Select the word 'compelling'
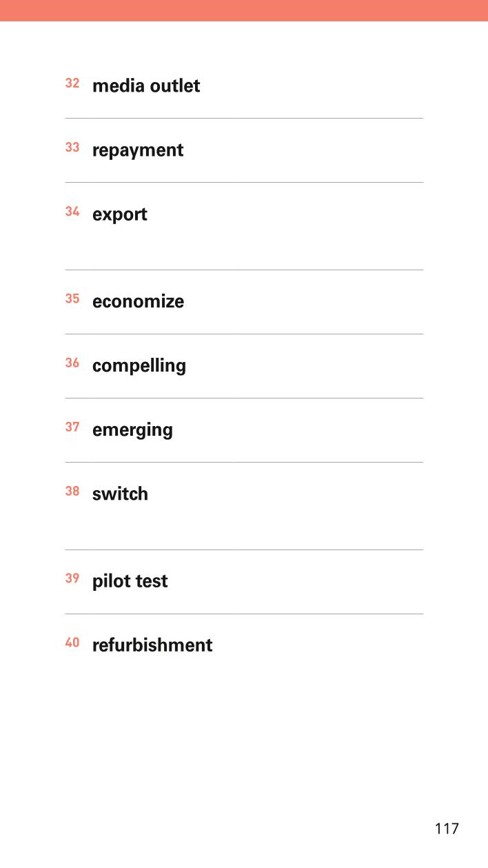Viewport: 488px width, 868px height. point(139,366)
